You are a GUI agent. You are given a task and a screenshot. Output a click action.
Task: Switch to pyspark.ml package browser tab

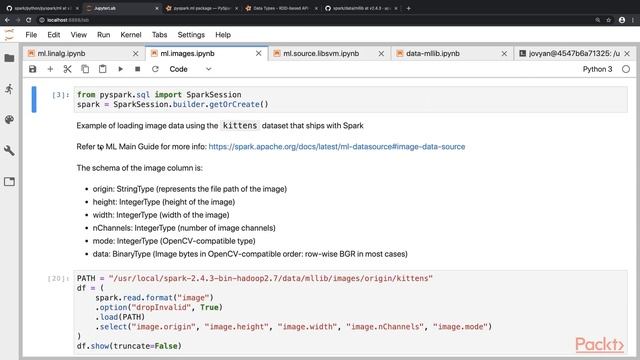pyautogui.click(x=202, y=8)
